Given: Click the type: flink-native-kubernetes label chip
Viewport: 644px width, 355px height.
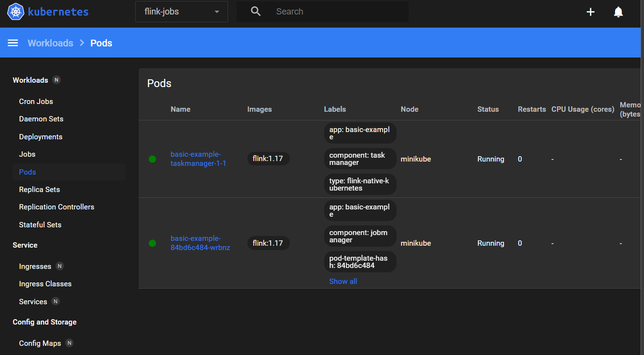Looking at the screenshot, I should [360, 184].
